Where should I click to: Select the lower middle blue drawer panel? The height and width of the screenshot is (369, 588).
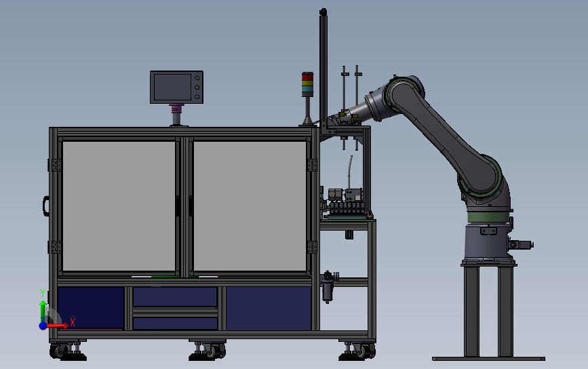[175, 324]
